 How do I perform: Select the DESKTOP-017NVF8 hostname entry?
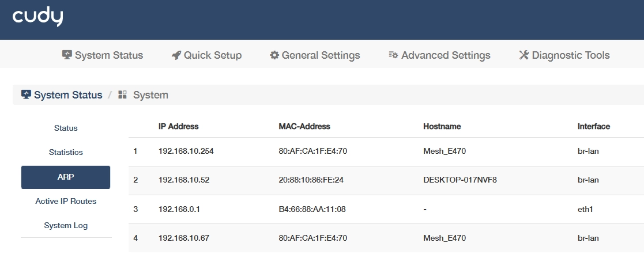tap(460, 180)
